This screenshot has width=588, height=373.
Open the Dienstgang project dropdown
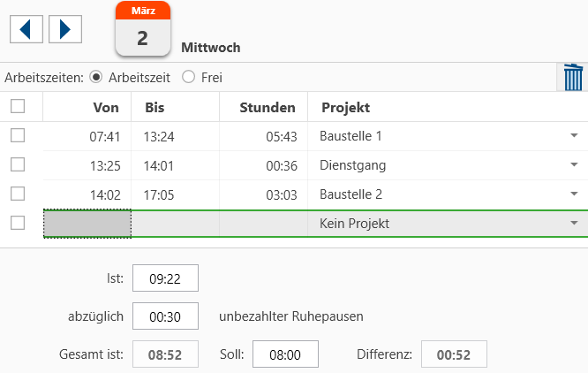[574, 165]
